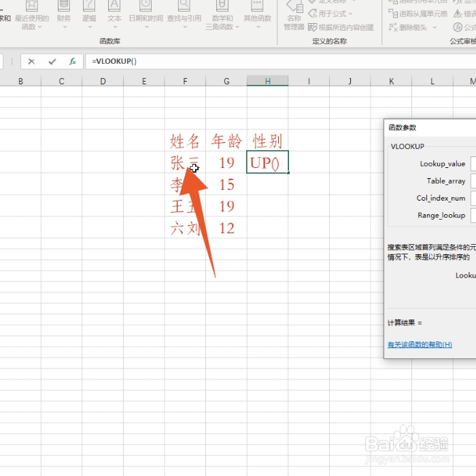The height and width of the screenshot is (476, 476).
Task: Open the Lookup & Reference (查找与引用) functions menu
Action: point(184,15)
